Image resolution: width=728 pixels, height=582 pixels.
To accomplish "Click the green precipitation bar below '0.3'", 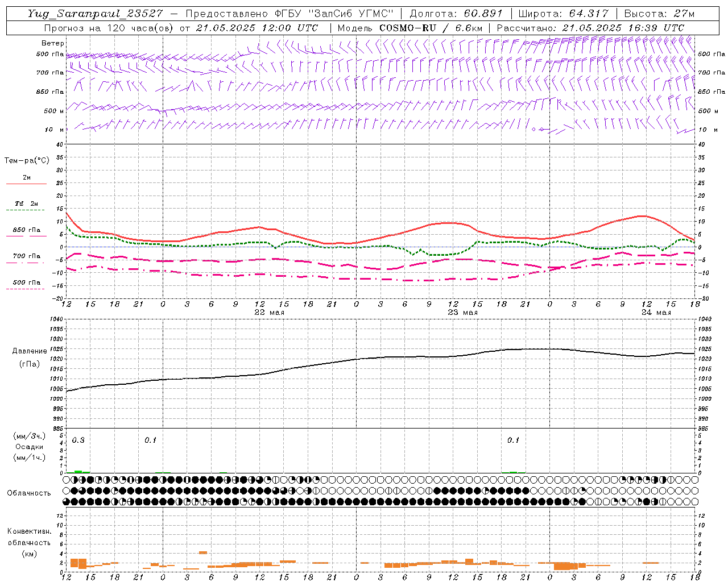I will coord(78,472).
